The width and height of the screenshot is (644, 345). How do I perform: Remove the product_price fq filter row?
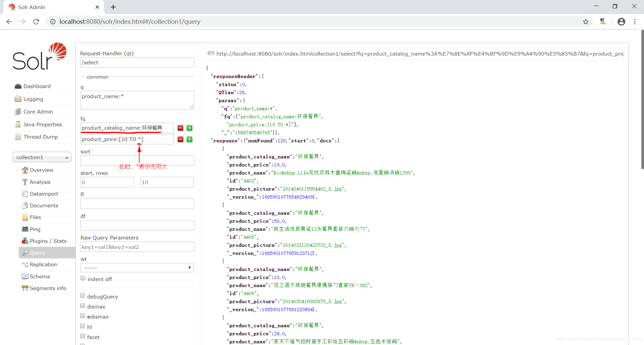point(180,139)
